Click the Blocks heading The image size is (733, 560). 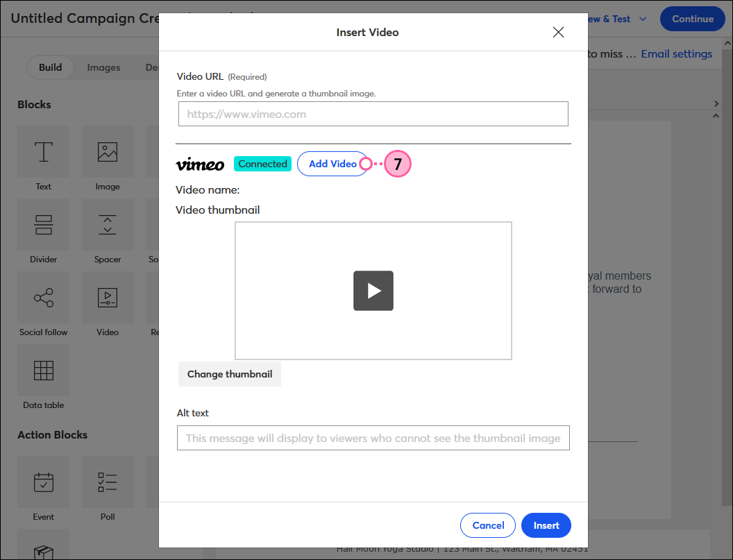34,105
